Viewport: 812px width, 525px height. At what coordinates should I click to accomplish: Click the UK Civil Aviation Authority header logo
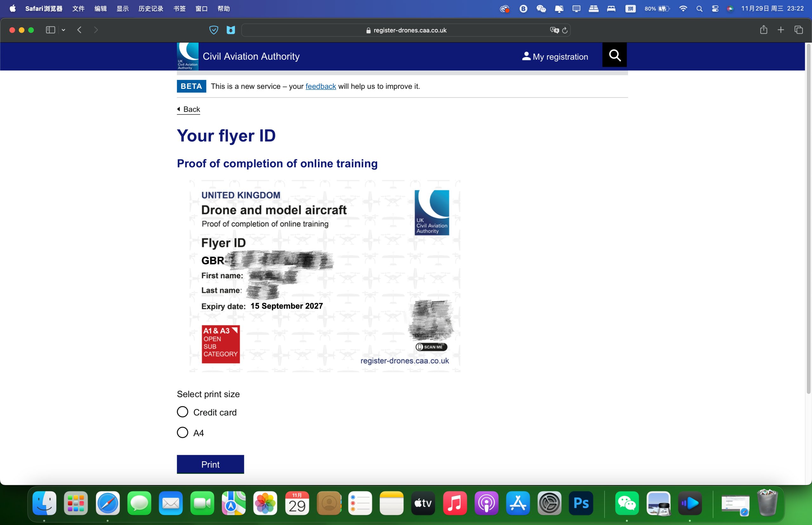pyautogui.click(x=187, y=56)
